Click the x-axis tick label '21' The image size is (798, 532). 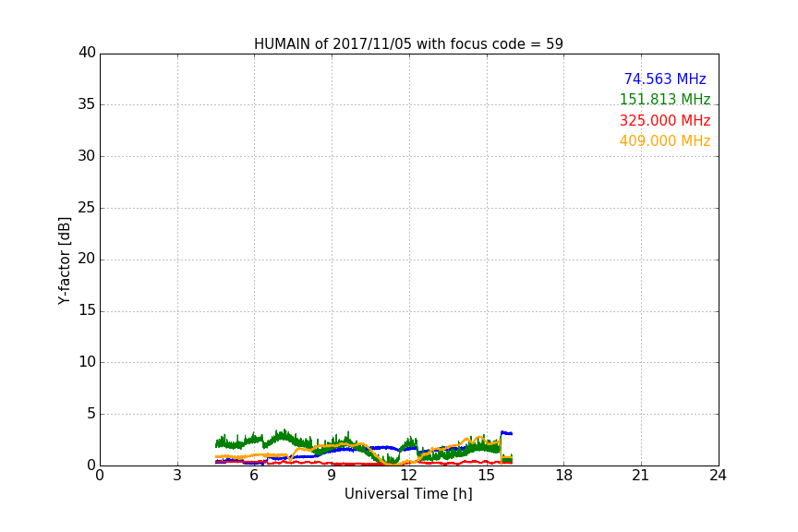641,476
